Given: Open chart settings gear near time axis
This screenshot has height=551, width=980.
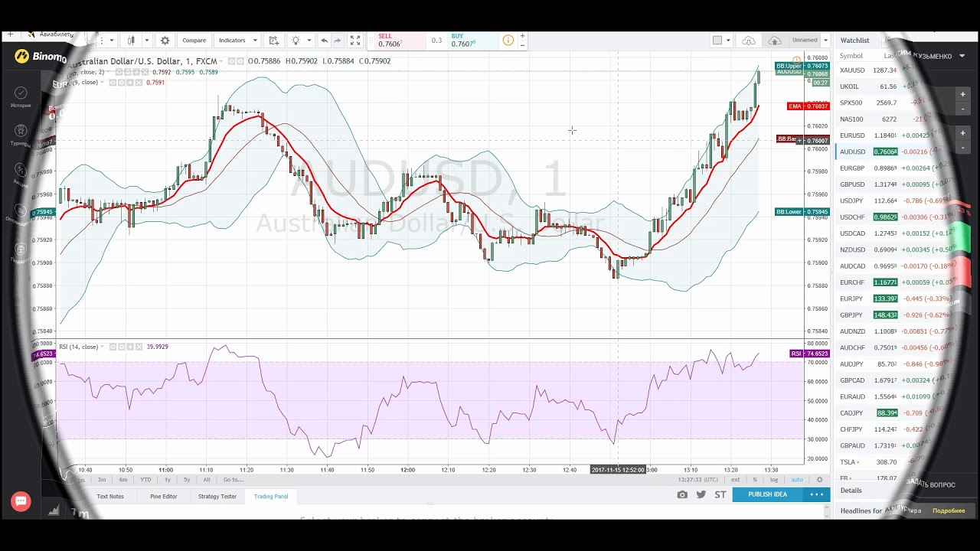Looking at the screenshot, I should [819, 480].
